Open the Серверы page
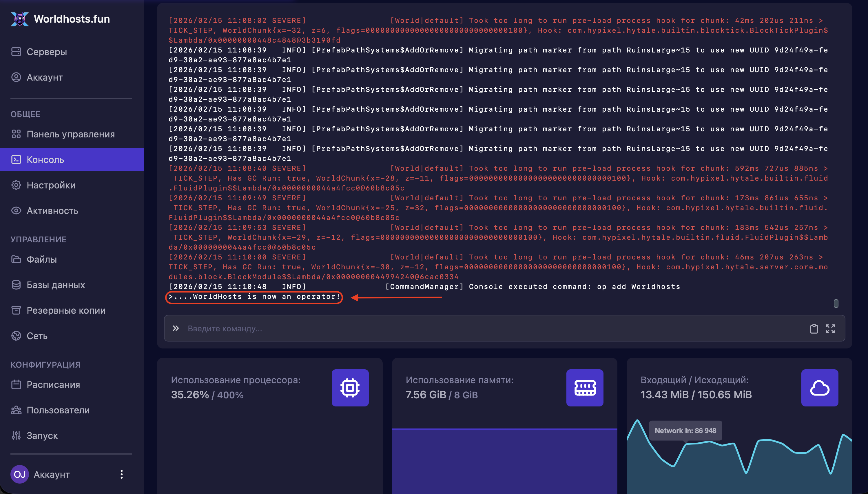This screenshot has height=494, width=868. point(46,52)
